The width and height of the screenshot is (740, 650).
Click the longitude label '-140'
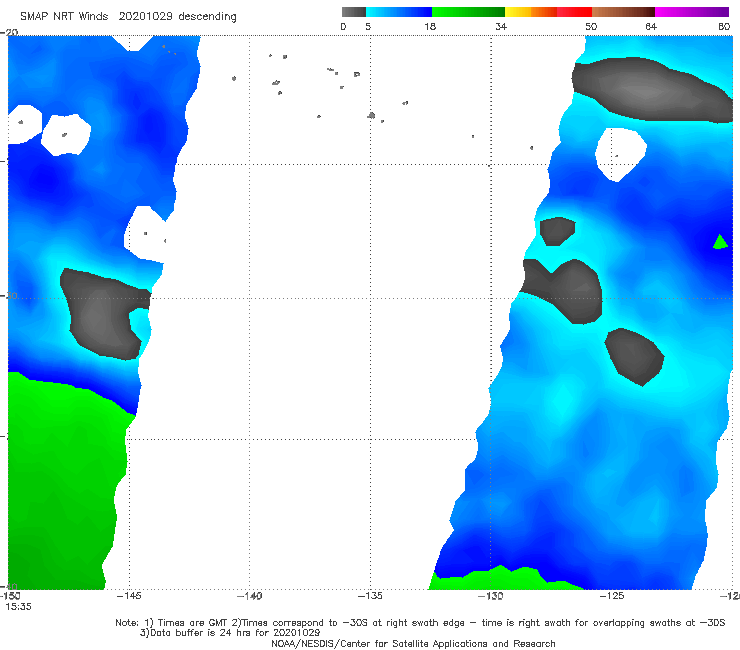click(x=249, y=596)
